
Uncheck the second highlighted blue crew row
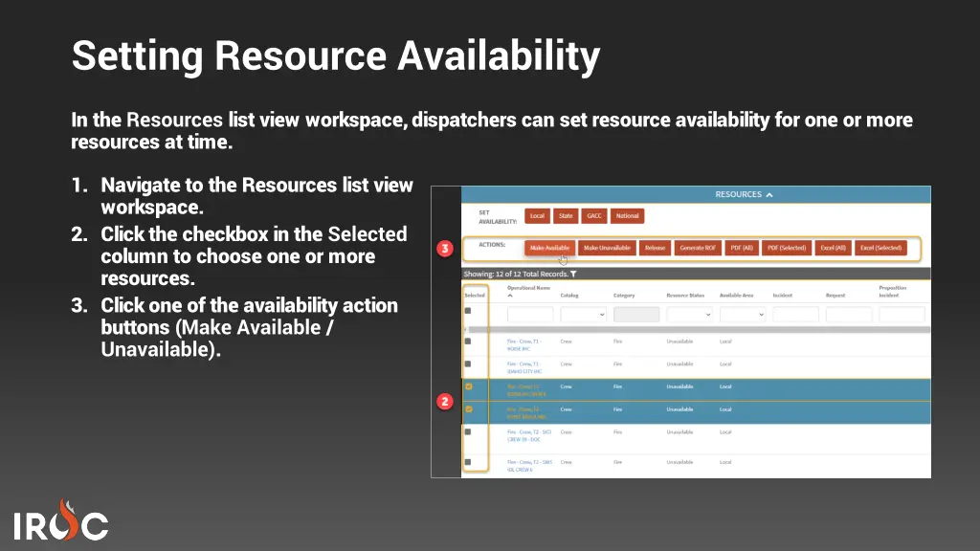click(469, 409)
